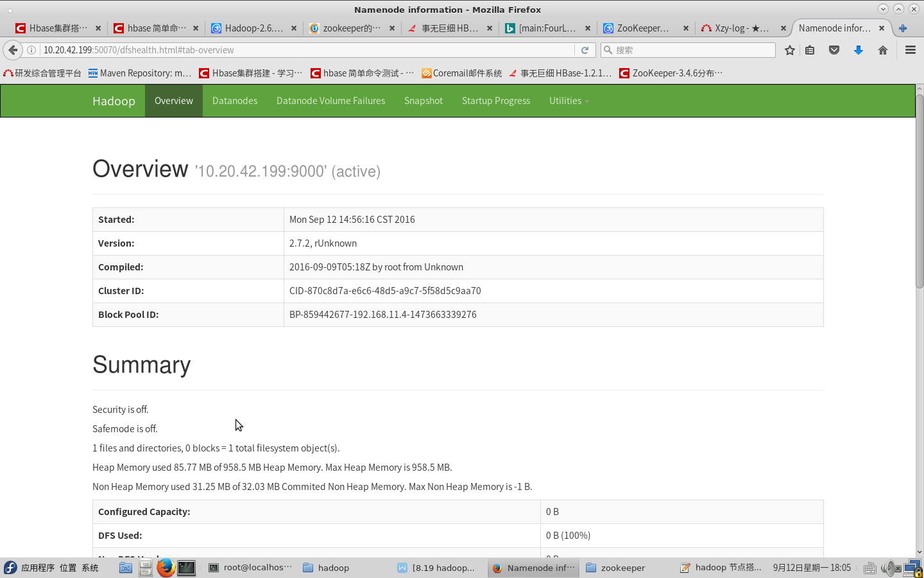Open the Snapshot tab
The height and width of the screenshot is (578, 924).
click(424, 101)
